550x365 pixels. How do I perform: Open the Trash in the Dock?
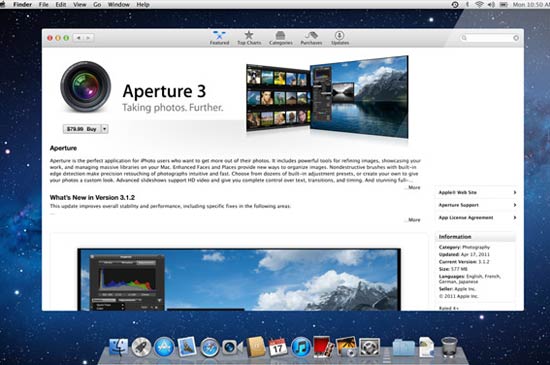pyautogui.click(x=449, y=347)
